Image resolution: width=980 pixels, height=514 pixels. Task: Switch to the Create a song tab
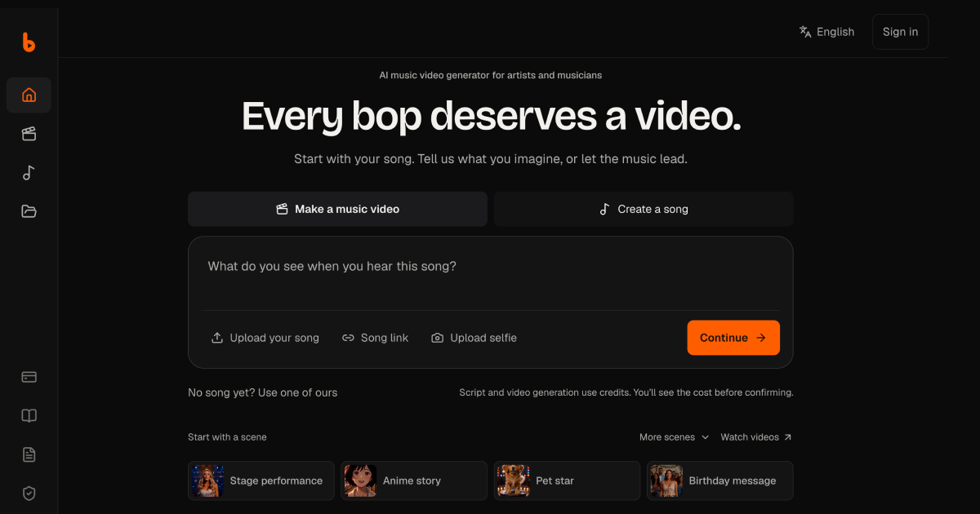click(x=644, y=209)
